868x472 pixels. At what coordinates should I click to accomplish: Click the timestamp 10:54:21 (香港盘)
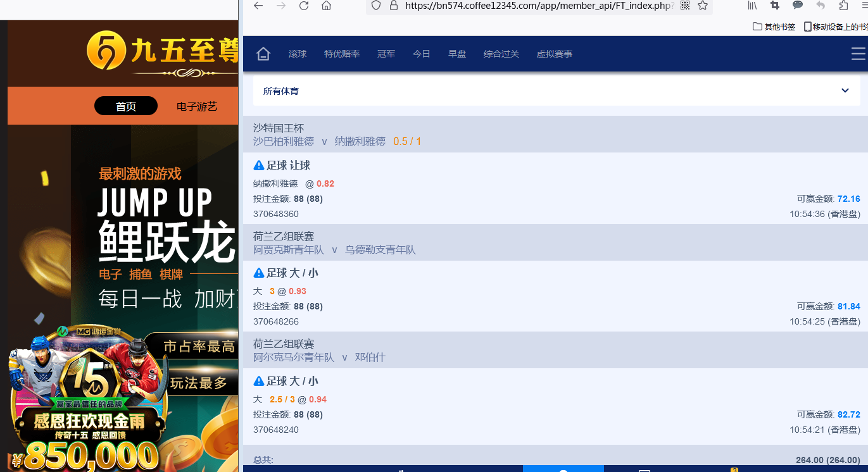click(825, 430)
